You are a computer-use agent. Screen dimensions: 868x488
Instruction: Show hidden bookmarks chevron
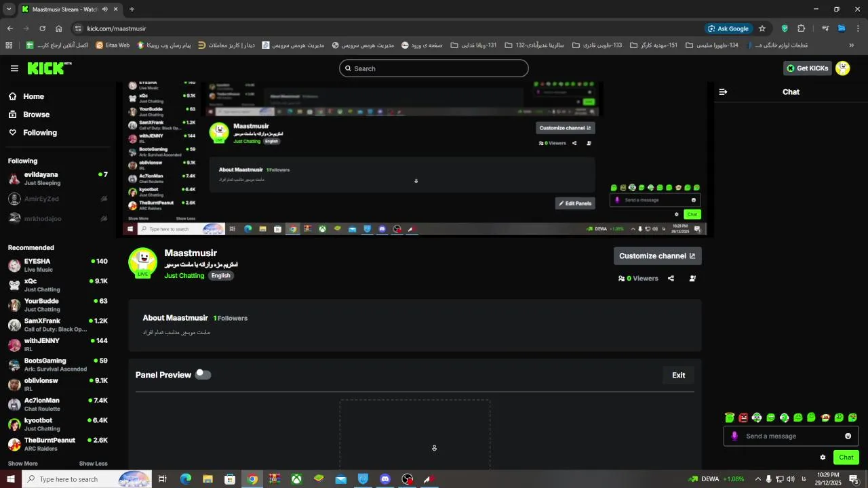[852, 45]
